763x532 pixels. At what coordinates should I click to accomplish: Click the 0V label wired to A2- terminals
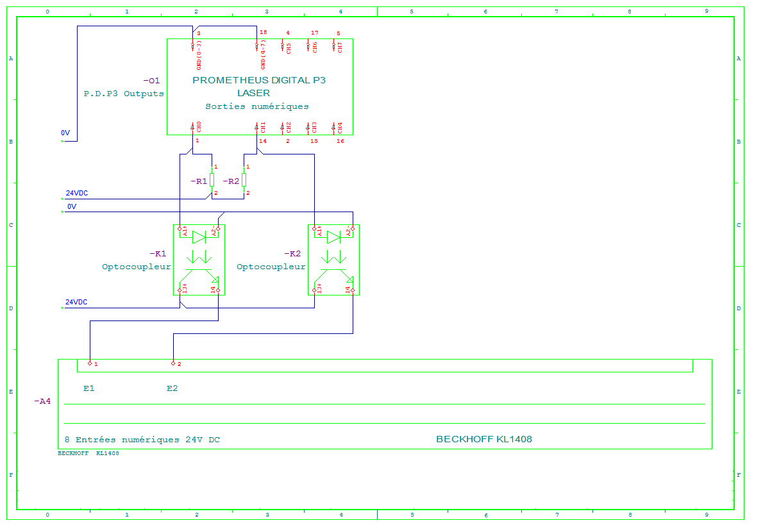72,206
